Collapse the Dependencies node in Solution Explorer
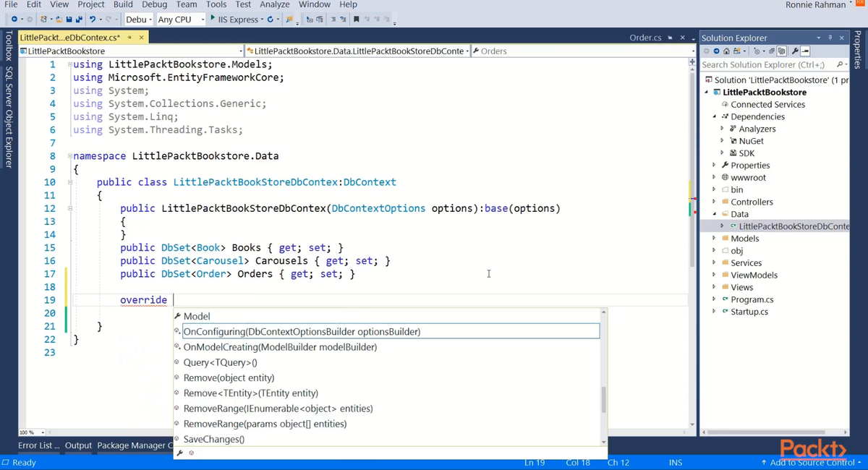868x470 pixels. point(715,116)
